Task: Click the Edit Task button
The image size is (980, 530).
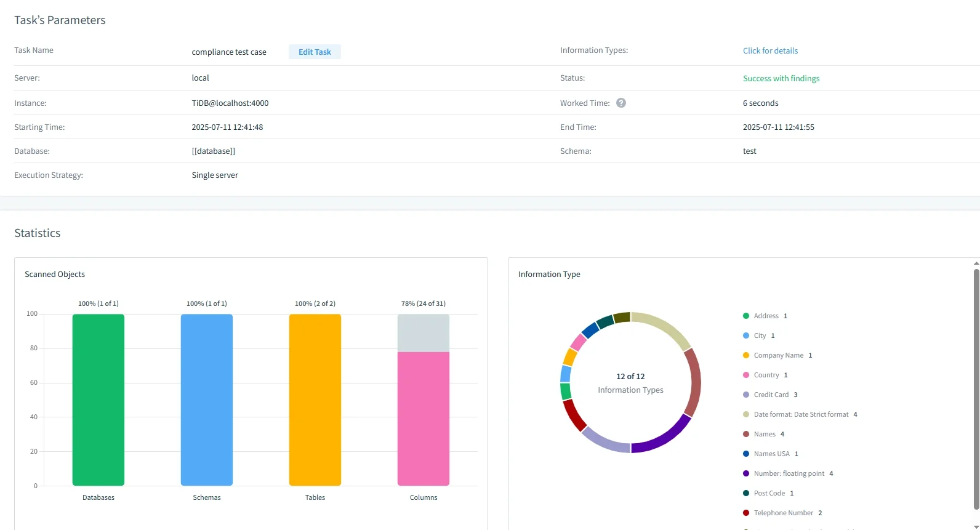Action: click(315, 52)
